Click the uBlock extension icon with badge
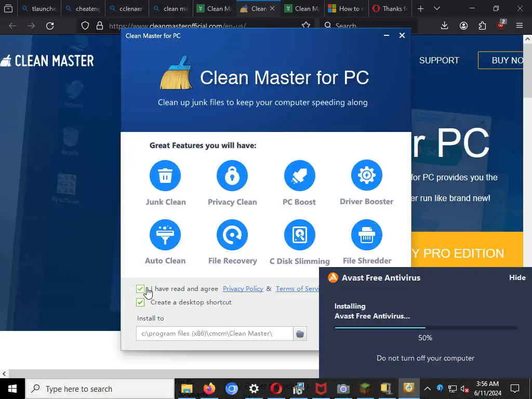 point(501,25)
